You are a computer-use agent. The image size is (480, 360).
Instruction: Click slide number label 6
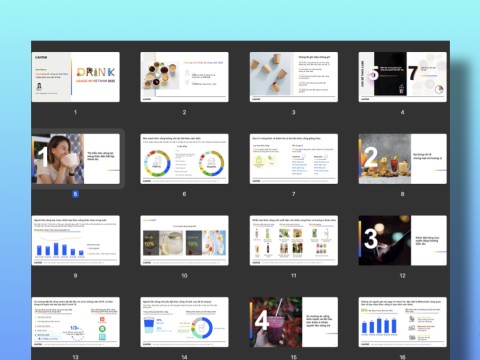click(184, 194)
